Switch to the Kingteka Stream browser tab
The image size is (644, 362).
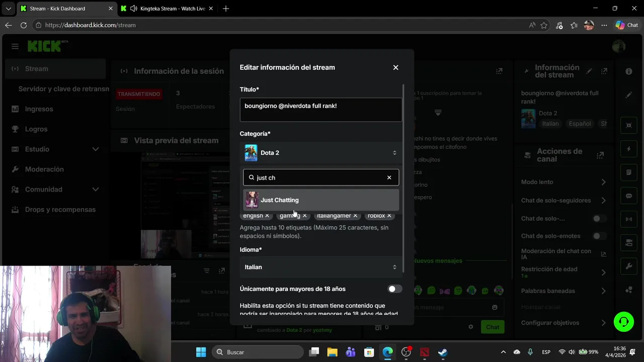pyautogui.click(x=167, y=9)
